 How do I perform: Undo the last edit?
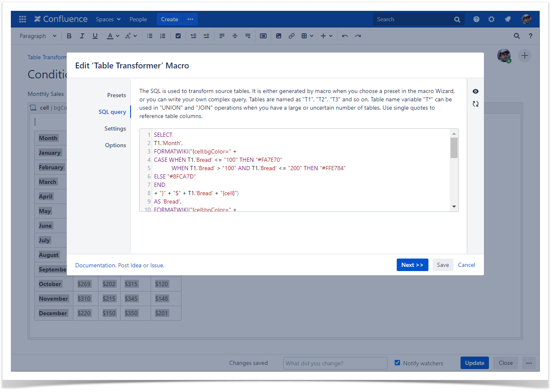coord(345,36)
